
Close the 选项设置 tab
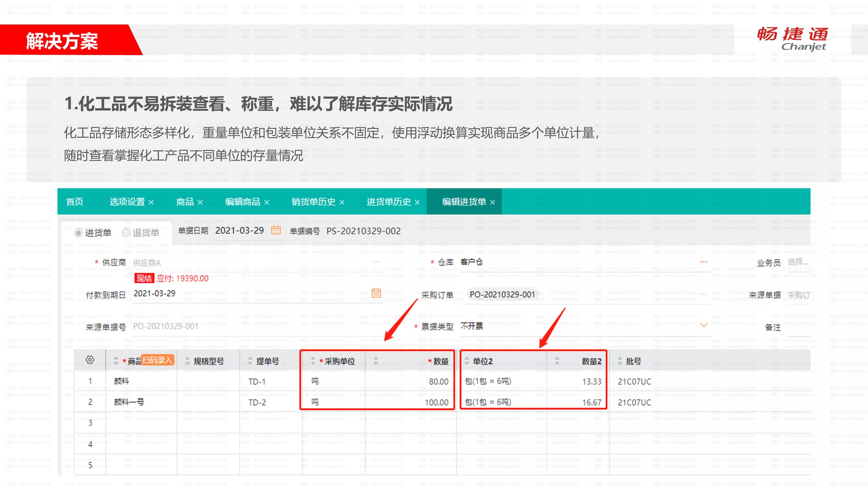coord(151,202)
